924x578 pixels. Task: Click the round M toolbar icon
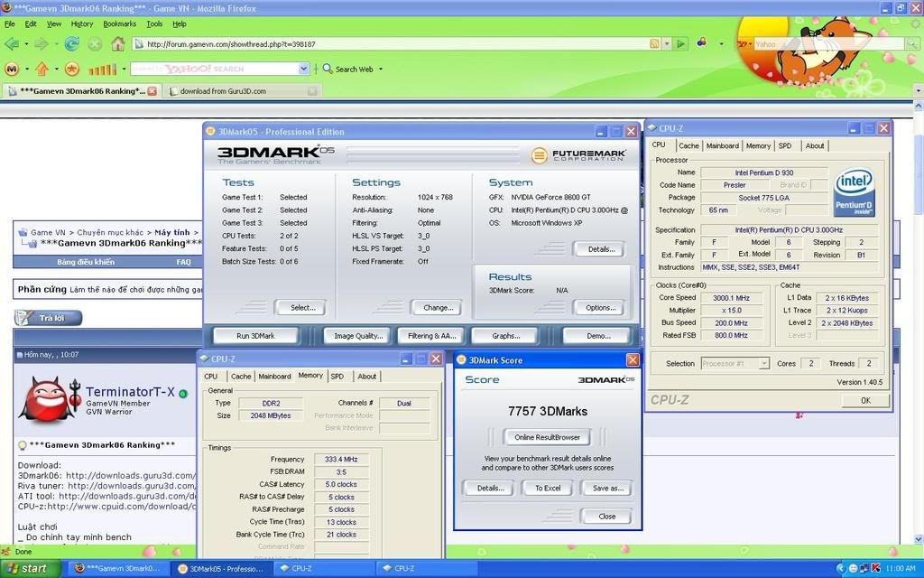tap(12, 69)
